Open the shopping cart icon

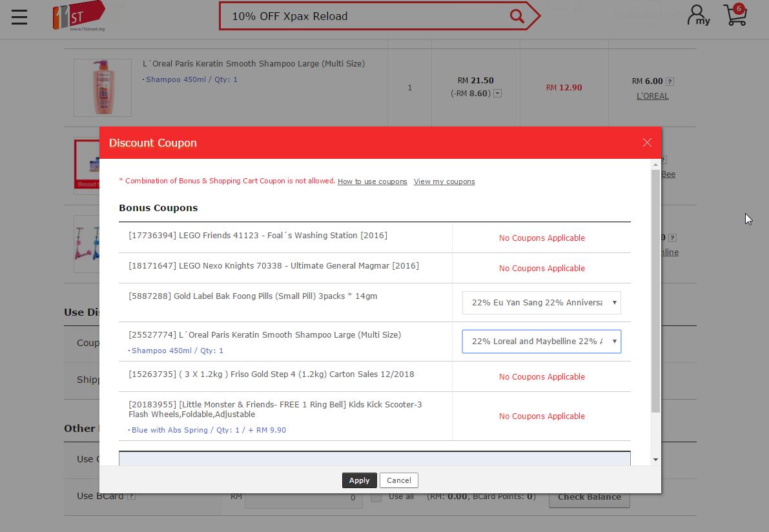coord(735,15)
